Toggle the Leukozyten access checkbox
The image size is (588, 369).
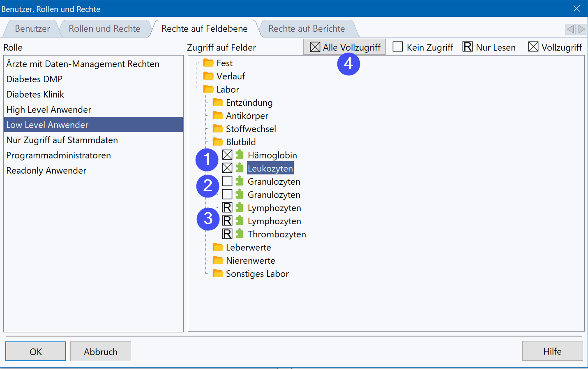(x=227, y=168)
